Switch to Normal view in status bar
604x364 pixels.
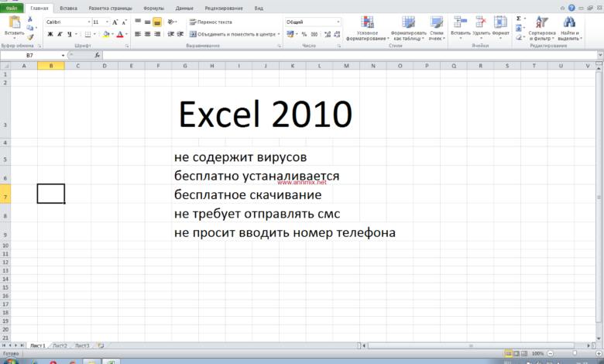509,354
